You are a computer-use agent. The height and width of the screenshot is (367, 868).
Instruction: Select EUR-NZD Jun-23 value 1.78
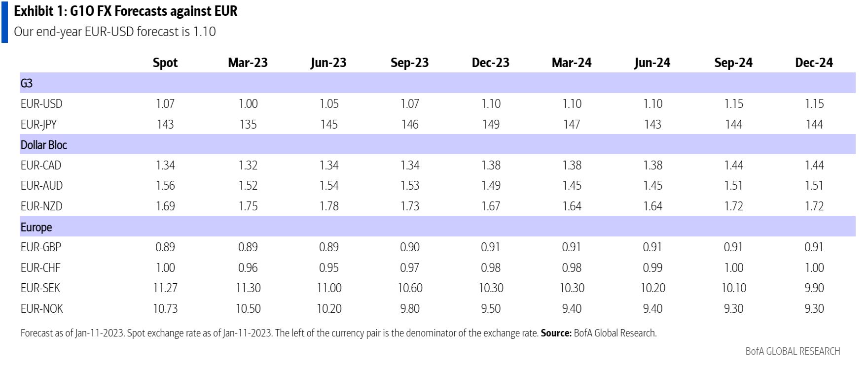coord(329,206)
